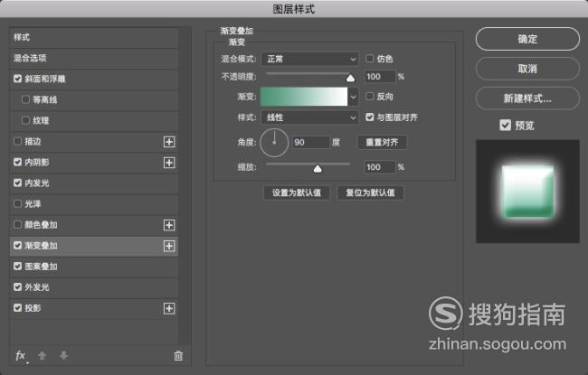The width and height of the screenshot is (588, 375).
Task: Click the plus icon next to 颜色叠加
Action: (x=169, y=225)
